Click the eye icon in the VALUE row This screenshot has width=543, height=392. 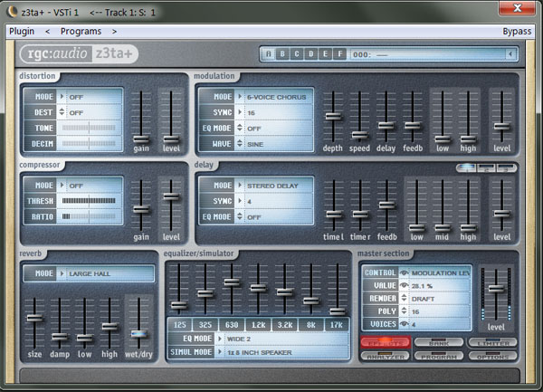[x=404, y=286]
